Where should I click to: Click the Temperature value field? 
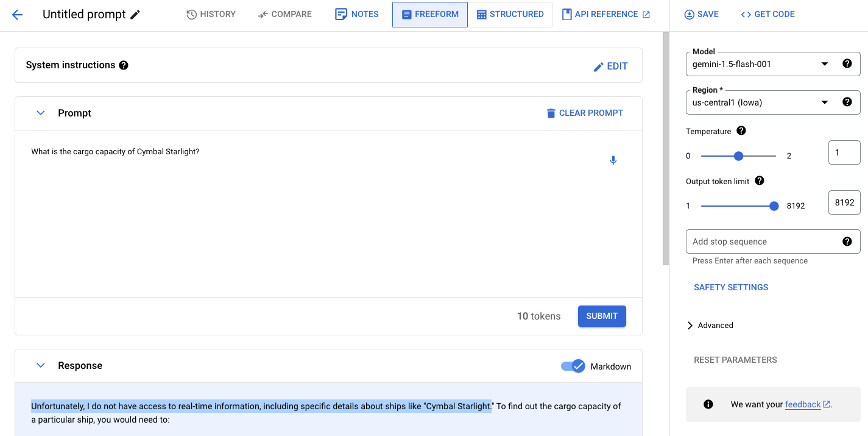click(844, 152)
